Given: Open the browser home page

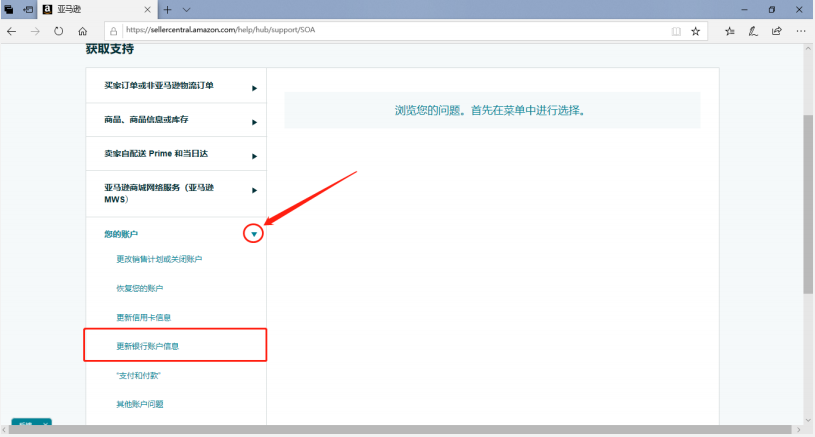Looking at the screenshot, I should coord(82,31).
